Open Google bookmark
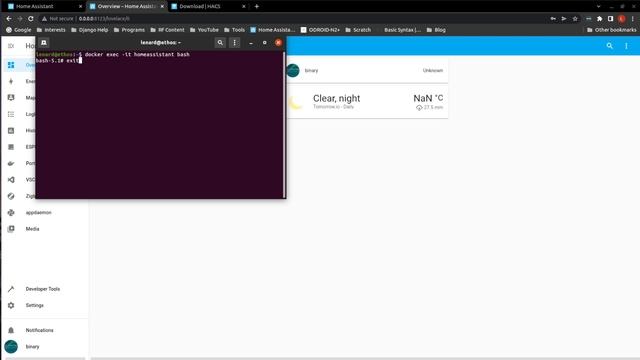 (x=18, y=30)
